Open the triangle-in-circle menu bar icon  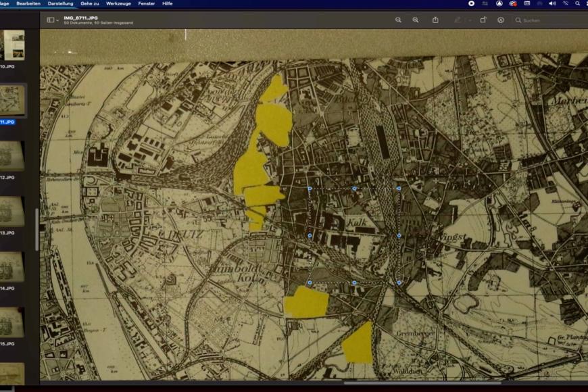[x=499, y=3]
